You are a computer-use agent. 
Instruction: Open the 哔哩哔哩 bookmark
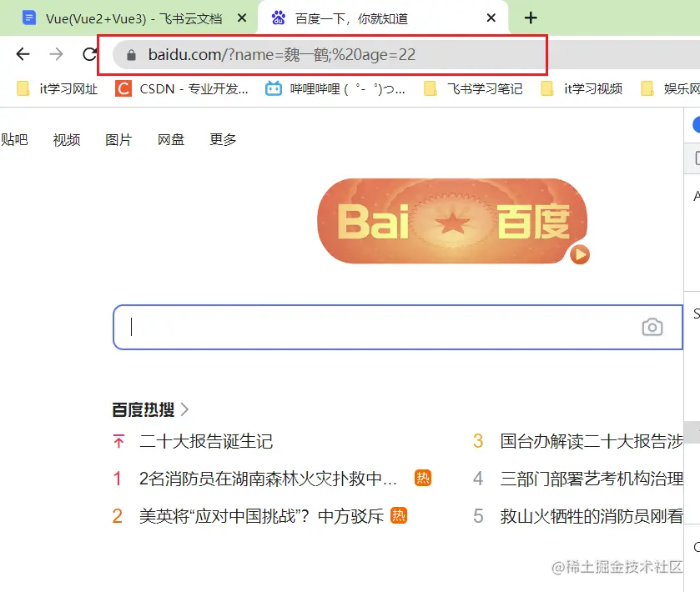[335, 88]
